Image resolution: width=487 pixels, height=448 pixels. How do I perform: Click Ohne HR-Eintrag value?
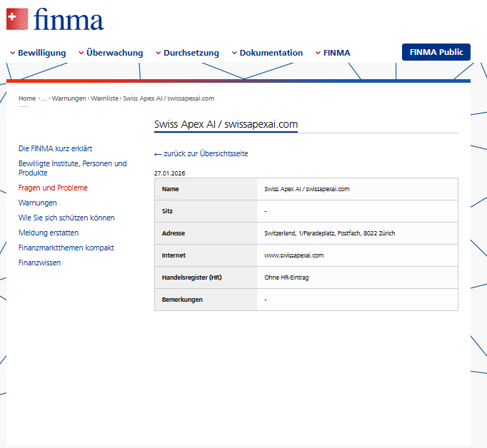tap(286, 278)
